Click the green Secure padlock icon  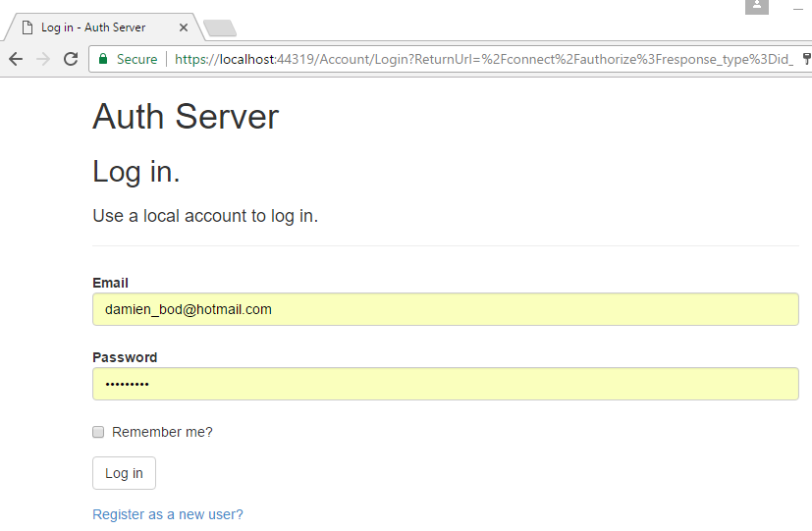[x=103, y=59]
